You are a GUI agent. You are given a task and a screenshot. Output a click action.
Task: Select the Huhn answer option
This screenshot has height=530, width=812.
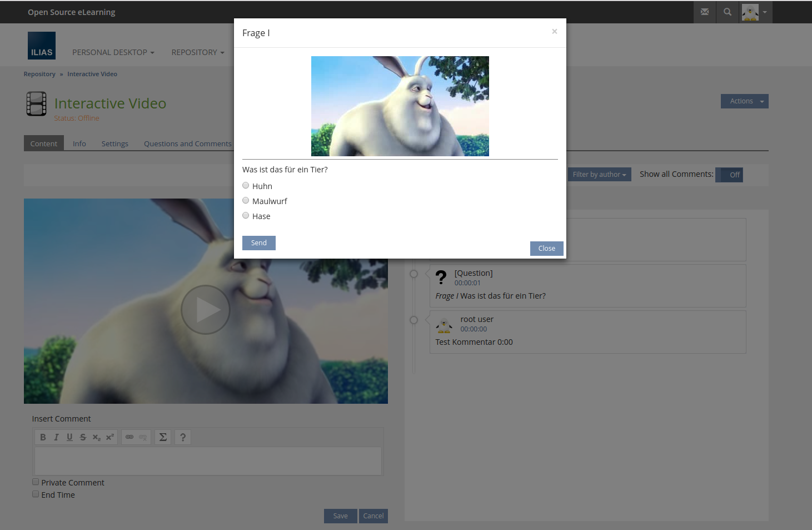pyautogui.click(x=246, y=186)
